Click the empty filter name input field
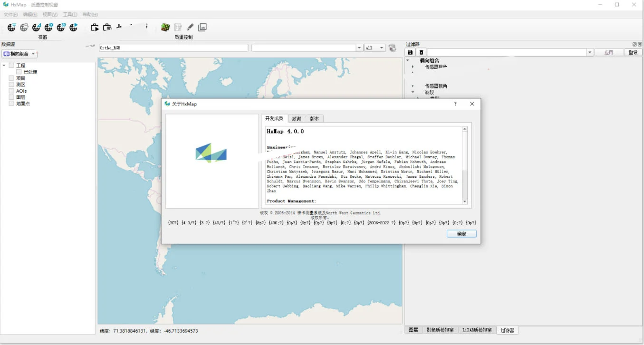This screenshot has height=345, width=644. coord(507,52)
